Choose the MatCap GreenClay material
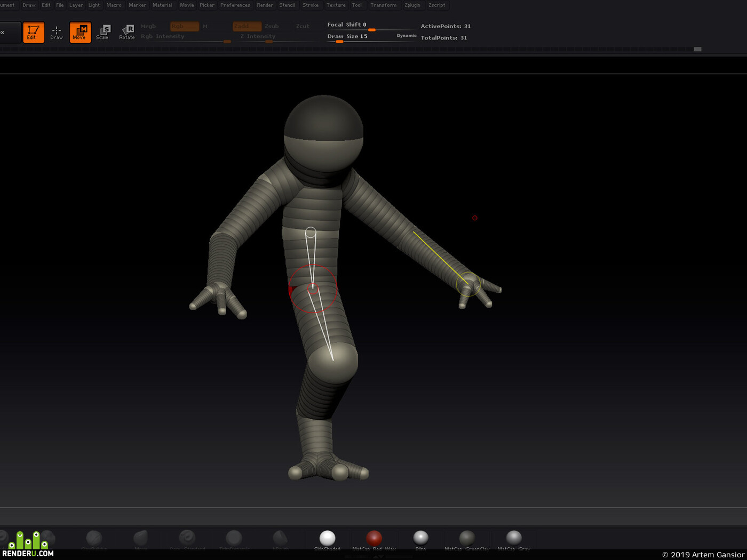Viewport: 747px width, 560px height. (x=467, y=539)
